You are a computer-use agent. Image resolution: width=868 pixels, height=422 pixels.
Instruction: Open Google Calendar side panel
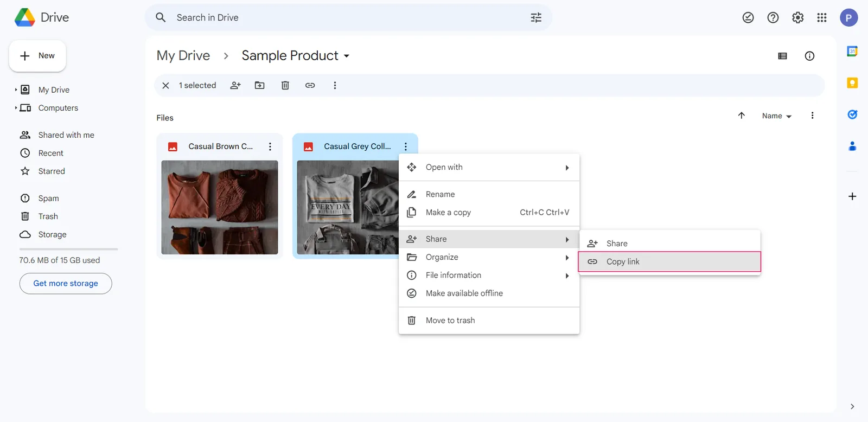[852, 52]
